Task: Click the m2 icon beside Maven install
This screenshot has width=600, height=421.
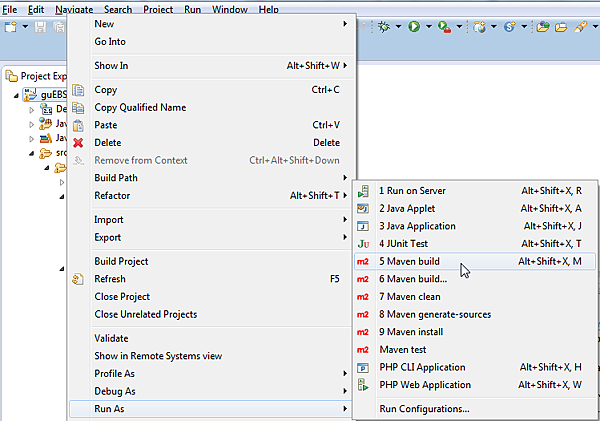Action: pos(363,332)
